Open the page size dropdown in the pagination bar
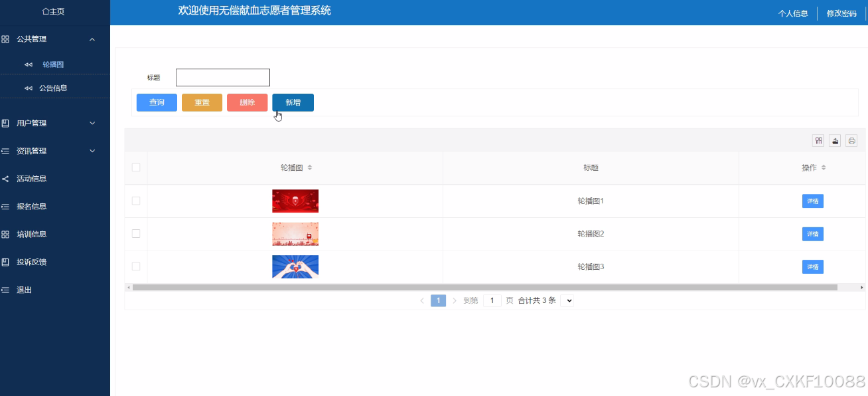Screen dimensions: 868x396 point(567,300)
